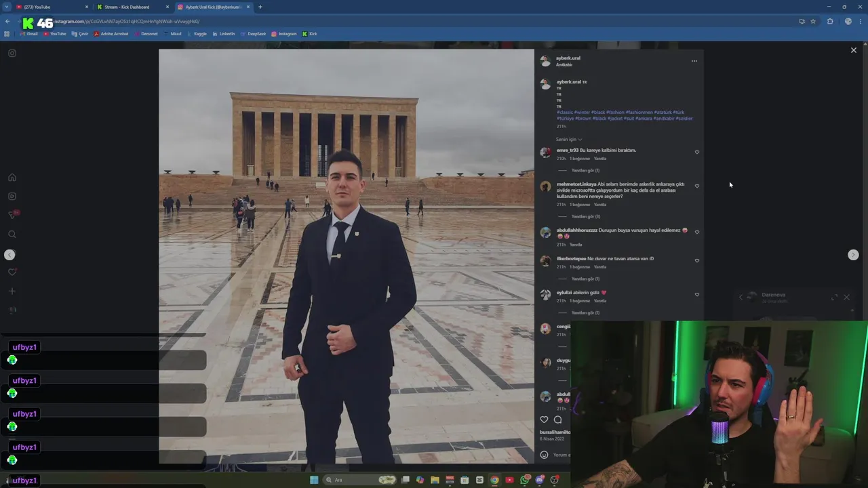Open the #classic hashtag

click(x=564, y=113)
